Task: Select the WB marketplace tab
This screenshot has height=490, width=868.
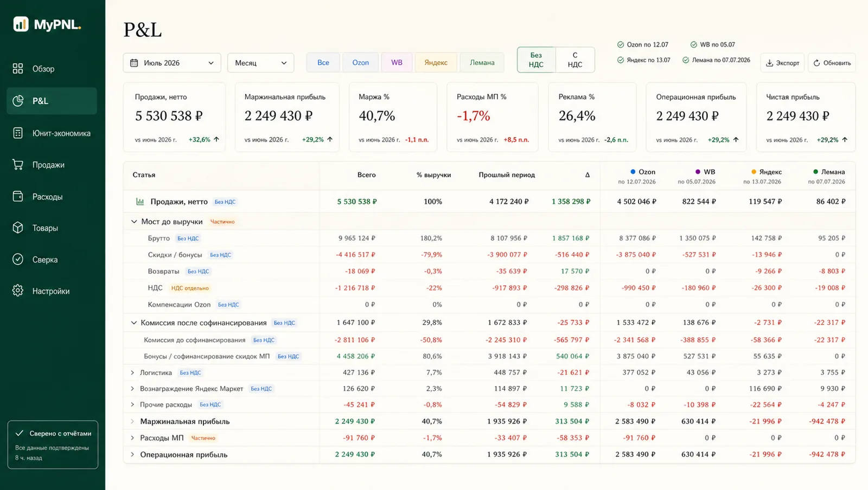Action: [x=397, y=62]
